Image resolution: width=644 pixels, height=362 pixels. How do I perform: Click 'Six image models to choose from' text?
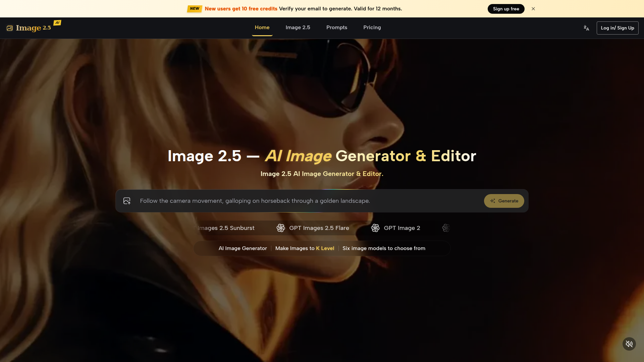(x=384, y=248)
